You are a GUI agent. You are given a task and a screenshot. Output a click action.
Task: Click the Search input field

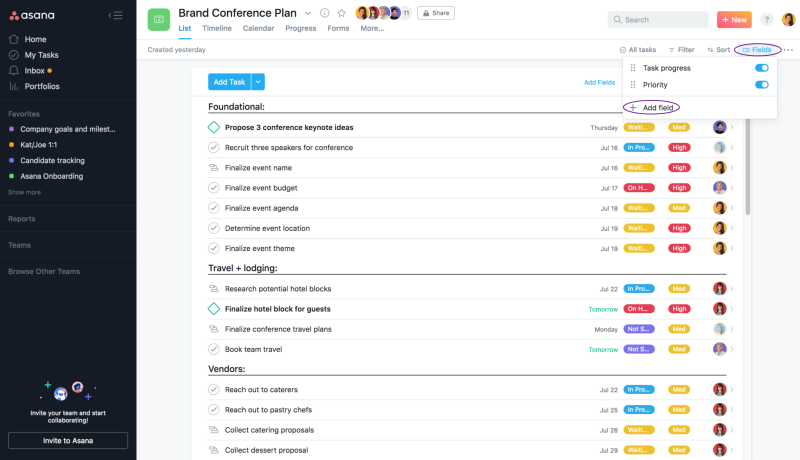coord(658,19)
